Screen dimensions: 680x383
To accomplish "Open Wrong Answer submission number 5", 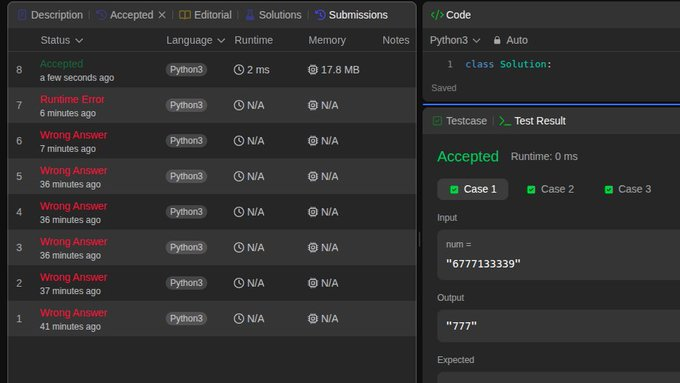I will (212, 177).
